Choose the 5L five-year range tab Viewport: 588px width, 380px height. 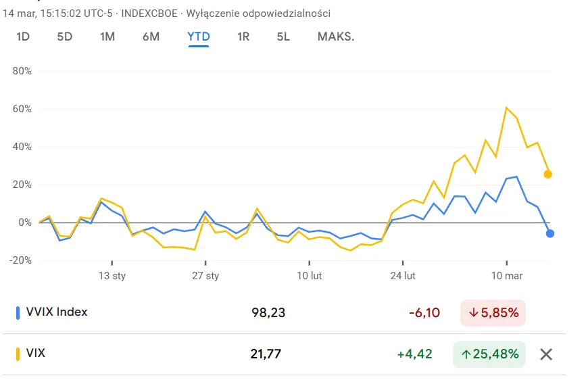point(283,37)
